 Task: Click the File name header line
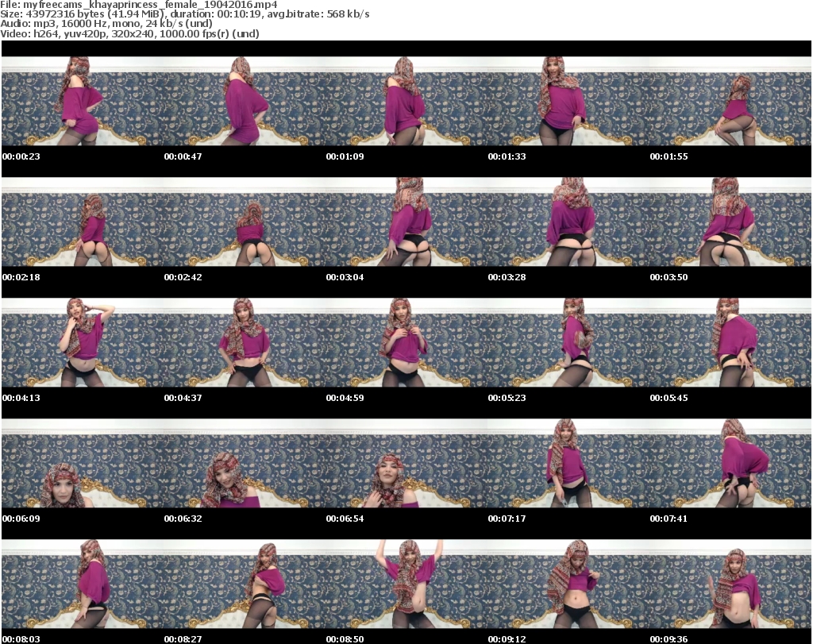[139, 5]
